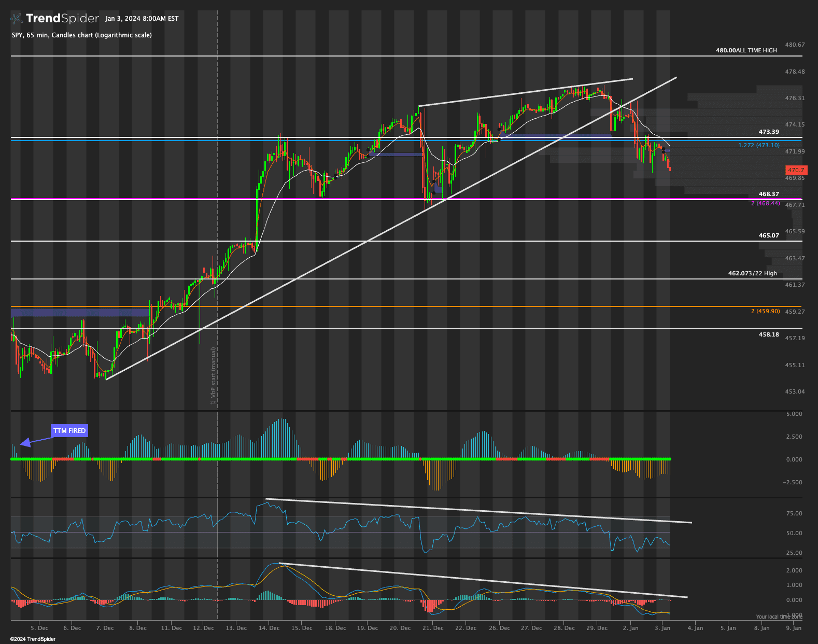Click the 3. Jan date axis label
This screenshot has height=644, width=818.
point(662,628)
